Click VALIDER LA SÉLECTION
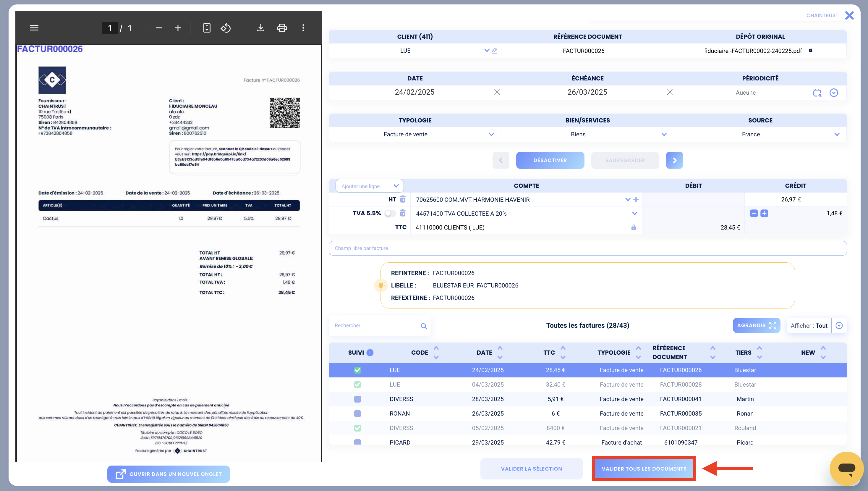The height and width of the screenshot is (491, 868). (x=531, y=469)
